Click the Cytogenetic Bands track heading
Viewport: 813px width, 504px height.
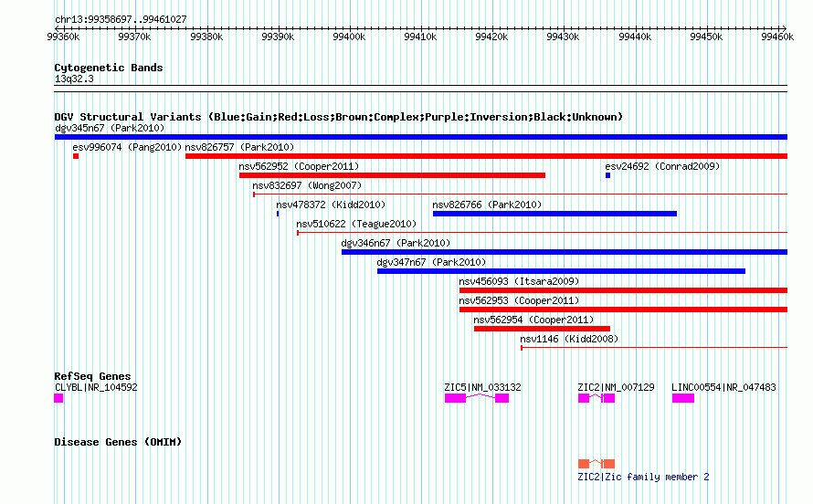pos(109,68)
